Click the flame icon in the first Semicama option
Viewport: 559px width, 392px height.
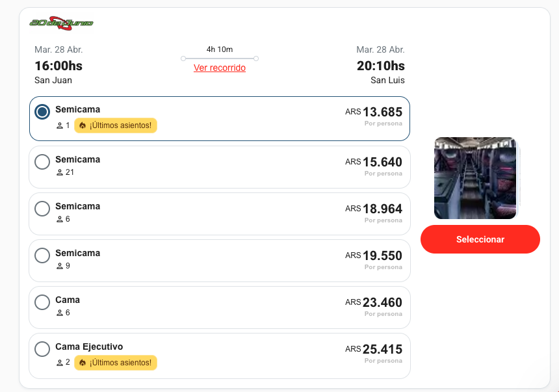[83, 125]
